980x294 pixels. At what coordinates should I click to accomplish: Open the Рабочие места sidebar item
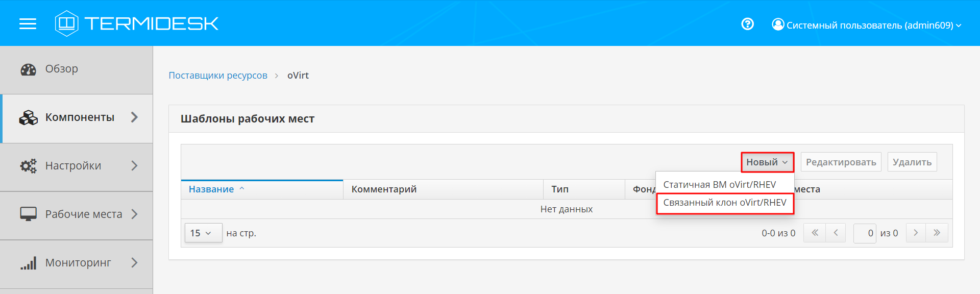point(77,214)
